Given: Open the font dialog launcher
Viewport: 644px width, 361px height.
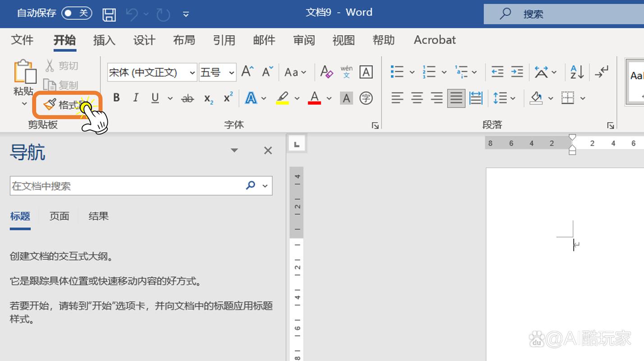Looking at the screenshot, I should click(375, 126).
